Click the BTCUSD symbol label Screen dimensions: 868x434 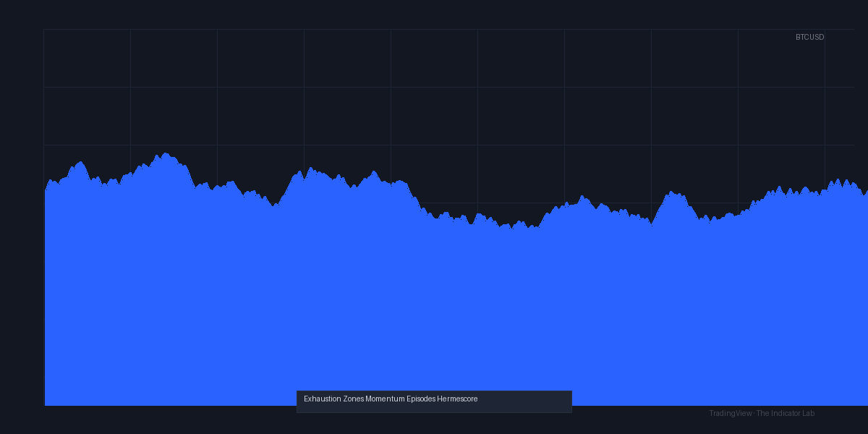[809, 37]
